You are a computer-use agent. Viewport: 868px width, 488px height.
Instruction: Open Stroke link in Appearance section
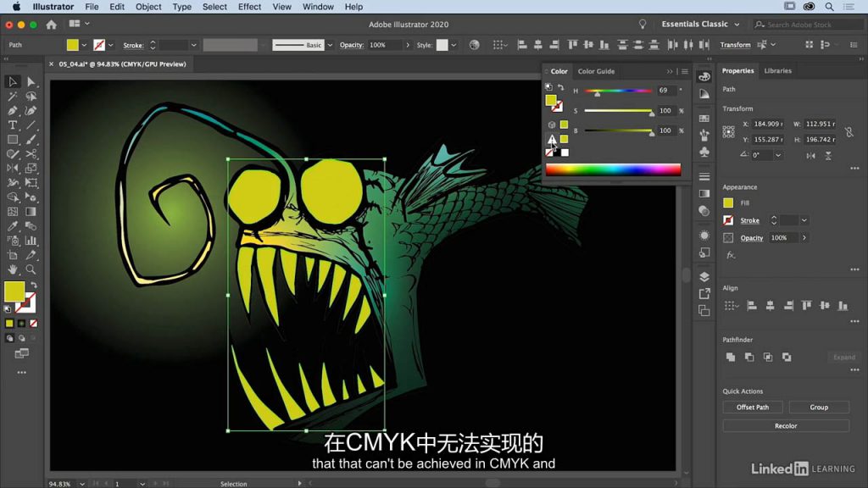pos(749,221)
